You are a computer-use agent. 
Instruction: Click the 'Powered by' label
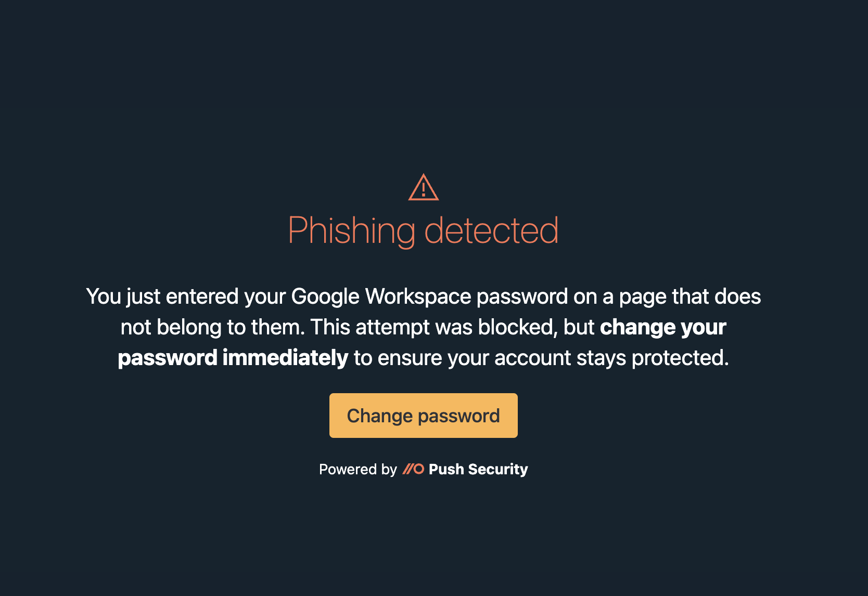[358, 469]
